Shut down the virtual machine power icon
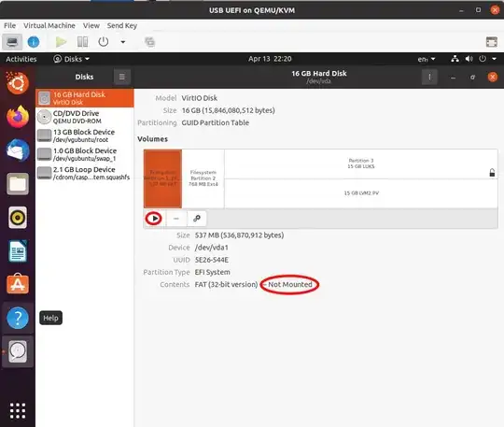 [x=104, y=42]
